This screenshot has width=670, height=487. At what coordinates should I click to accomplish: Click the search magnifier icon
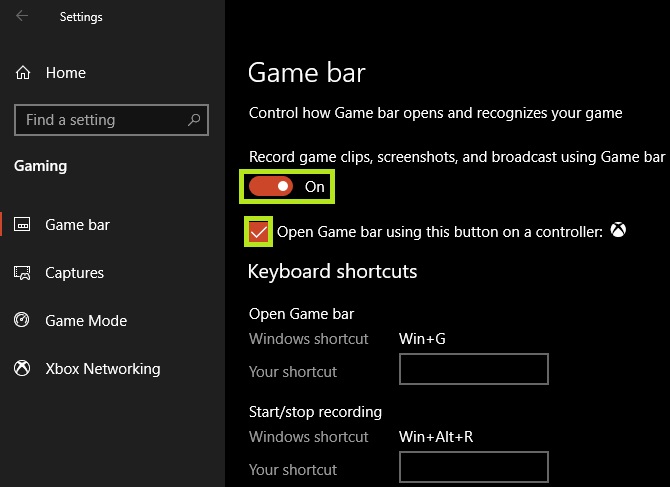[194, 120]
